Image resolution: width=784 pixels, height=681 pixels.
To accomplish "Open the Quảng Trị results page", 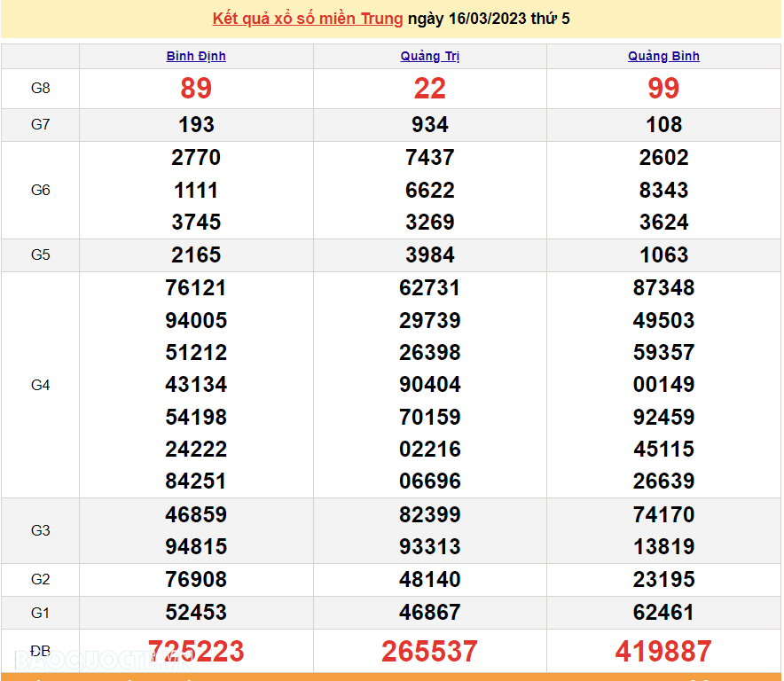I will [x=429, y=56].
